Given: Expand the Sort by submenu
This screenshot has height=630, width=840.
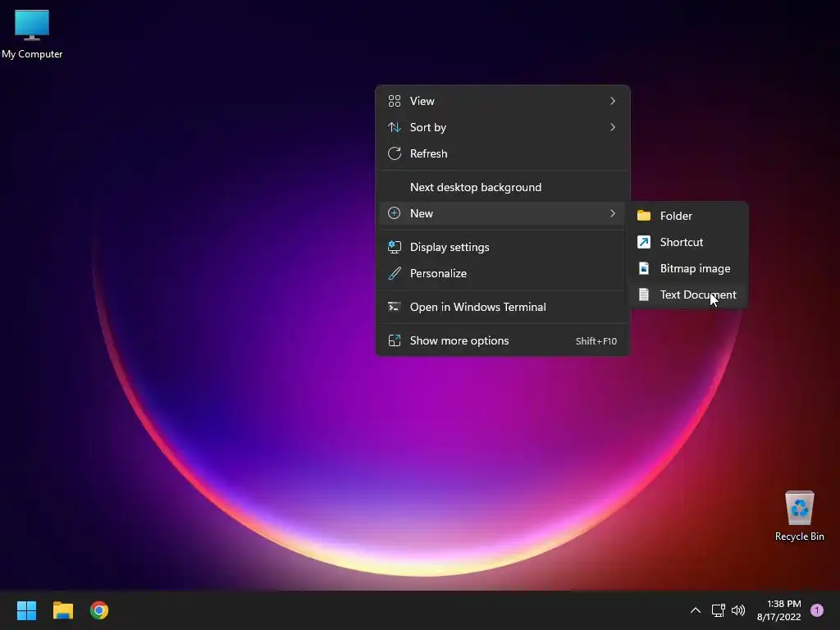Looking at the screenshot, I should coord(503,127).
